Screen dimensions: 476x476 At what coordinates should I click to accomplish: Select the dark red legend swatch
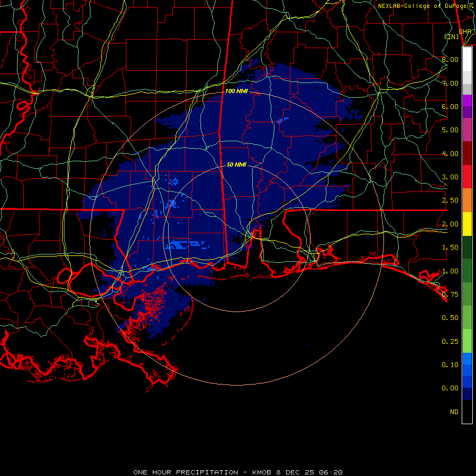pyautogui.click(x=467, y=153)
